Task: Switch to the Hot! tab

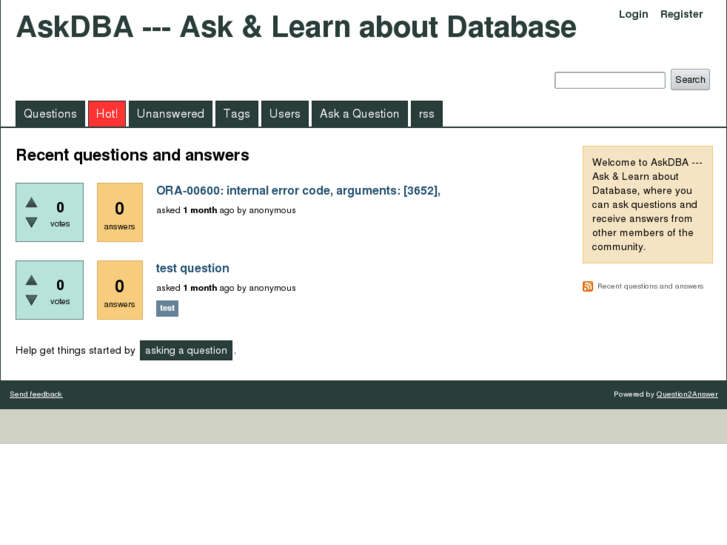Action: (x=107, y=114)
